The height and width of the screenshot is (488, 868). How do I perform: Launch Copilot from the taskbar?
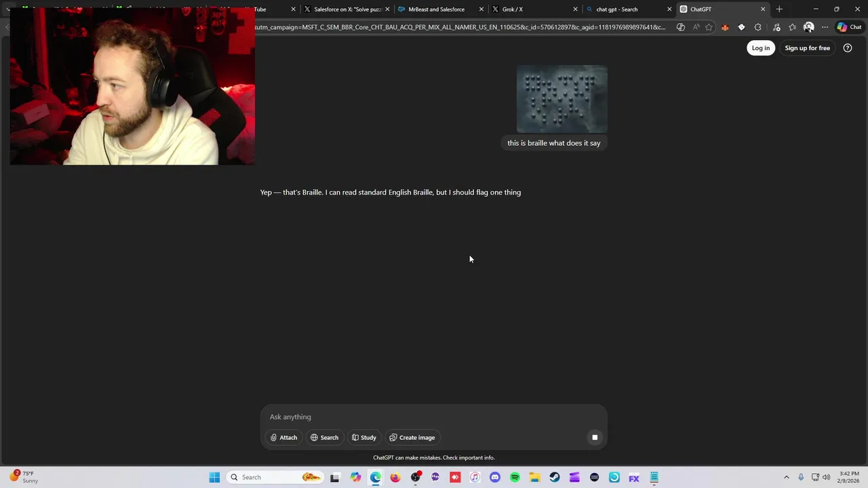coord(355,477)
